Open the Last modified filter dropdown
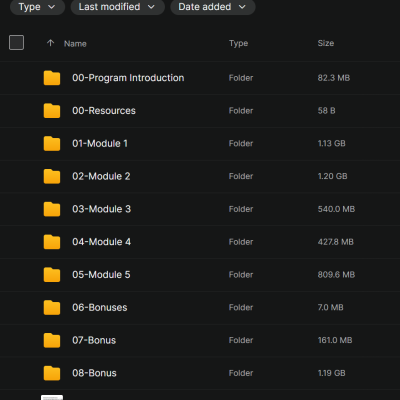This screenshot has height=400, width=400. [117, 7]
